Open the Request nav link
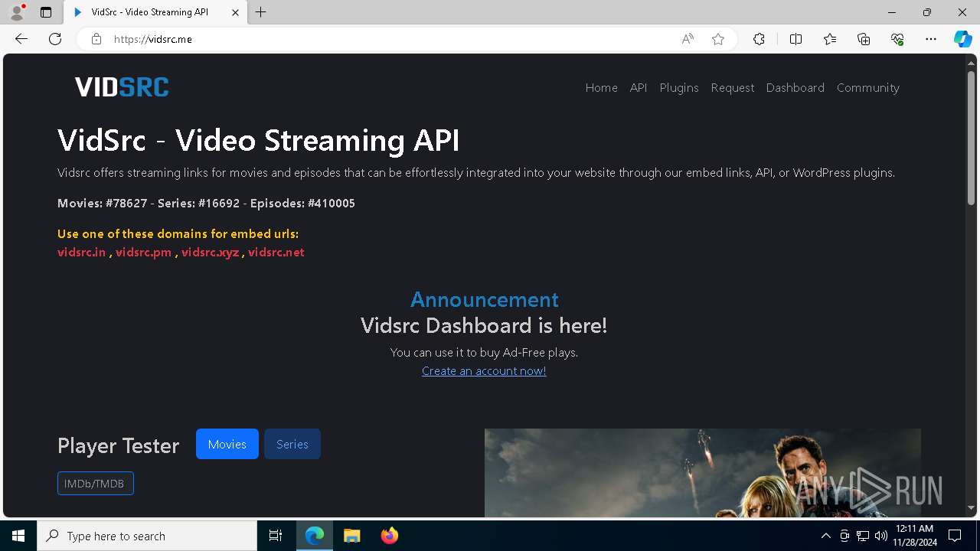980x551 pixels. coord(732,88)
